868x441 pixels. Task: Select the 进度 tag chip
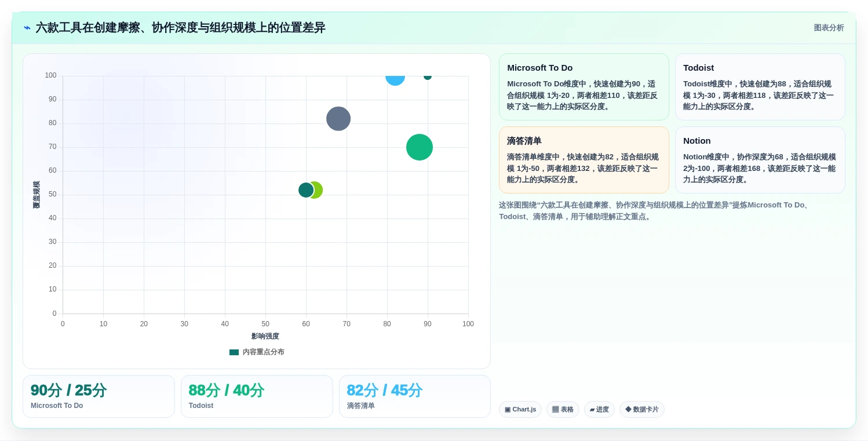pos(599,410)
